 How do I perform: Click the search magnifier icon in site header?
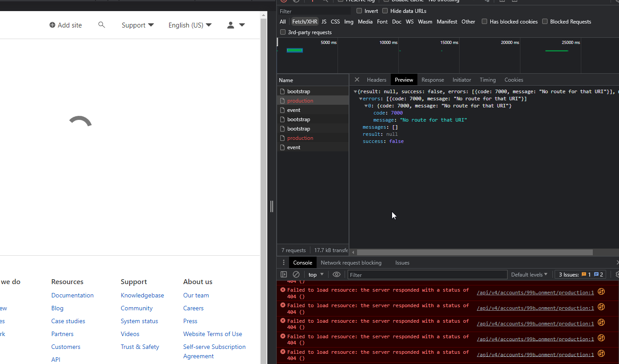coord(102,25)
